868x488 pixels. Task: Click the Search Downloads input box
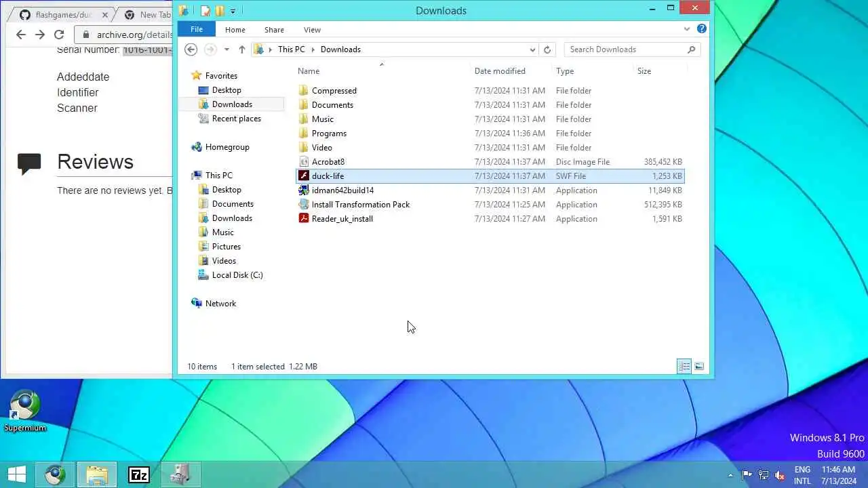625,49
